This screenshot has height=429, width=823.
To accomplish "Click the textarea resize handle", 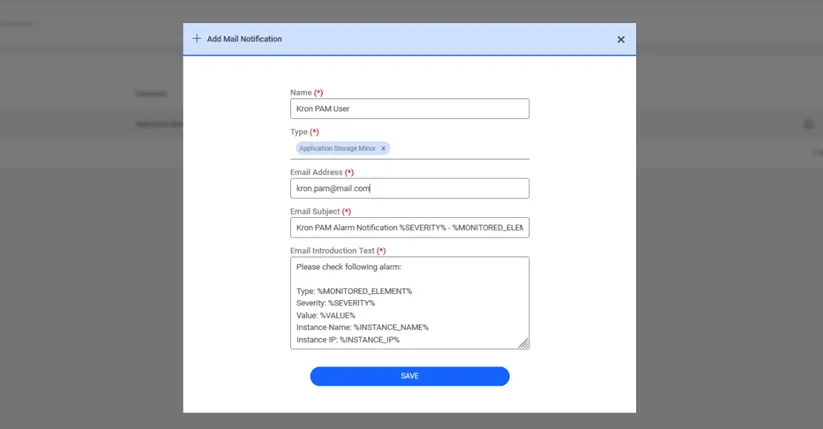I will click(x=524, y=343).
